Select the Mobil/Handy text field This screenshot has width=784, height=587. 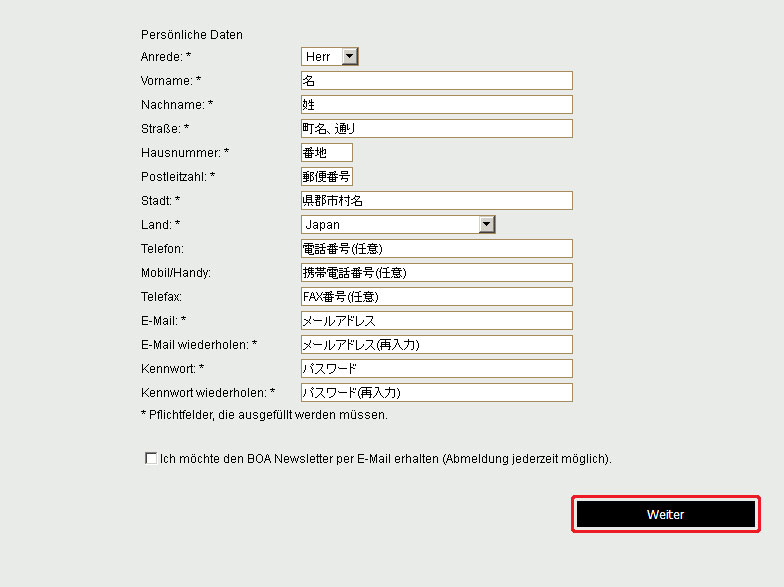coord(436,273)
